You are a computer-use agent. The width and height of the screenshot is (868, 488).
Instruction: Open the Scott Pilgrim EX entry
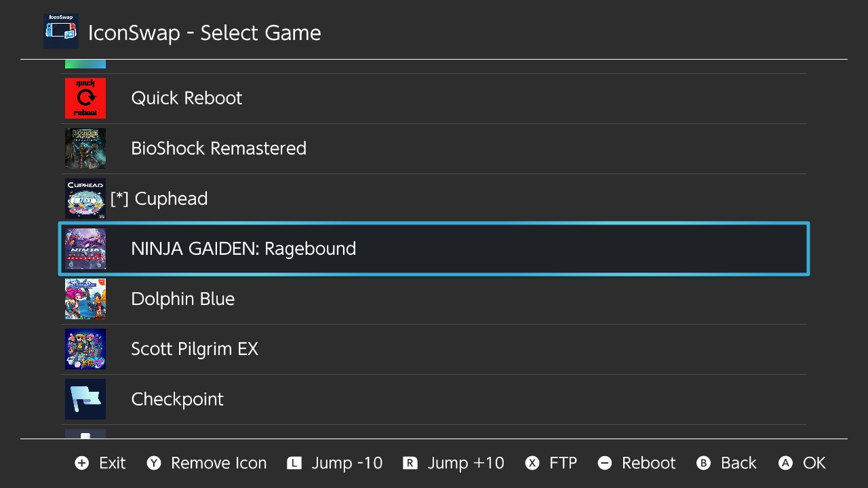(x=434, y=349)
